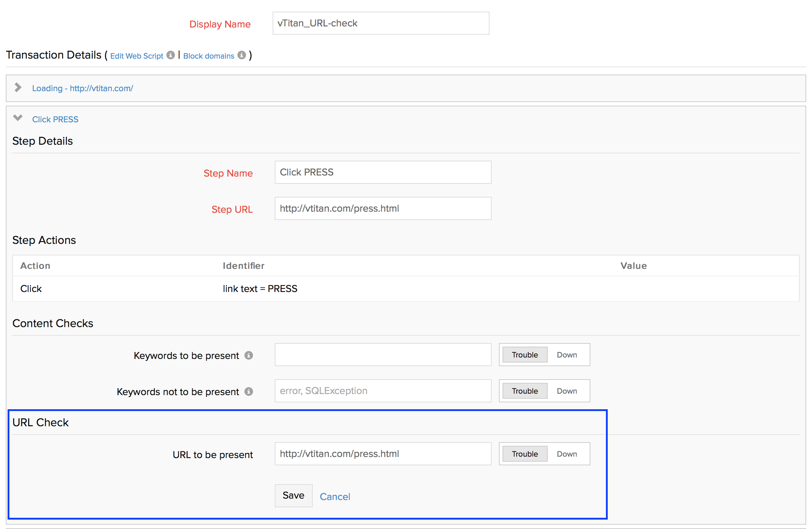Open the Edit Web Script link
Viewport: 812px width, 529px height.
137,56
